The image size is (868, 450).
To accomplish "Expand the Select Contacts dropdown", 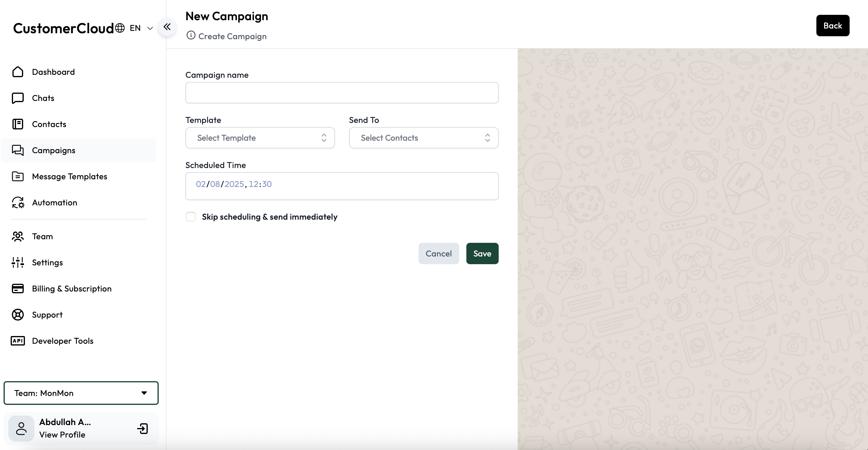I will [424, 137].
